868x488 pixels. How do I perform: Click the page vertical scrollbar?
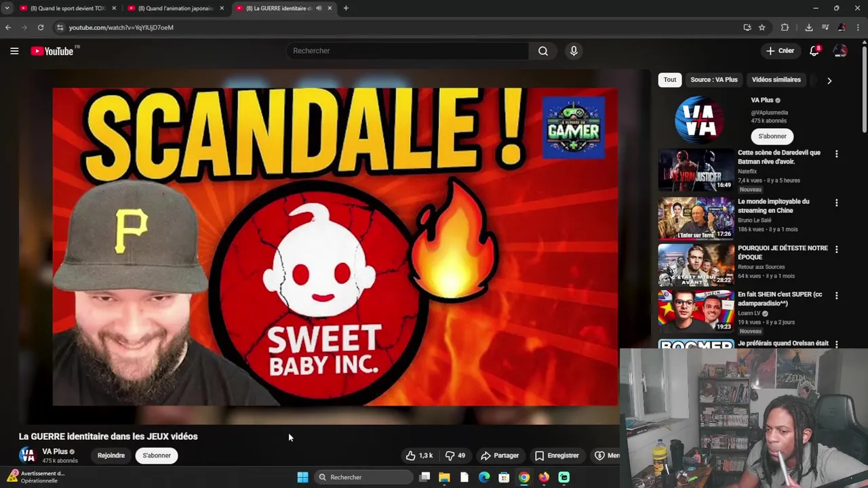pyautogui.click(x=864, y=88)
